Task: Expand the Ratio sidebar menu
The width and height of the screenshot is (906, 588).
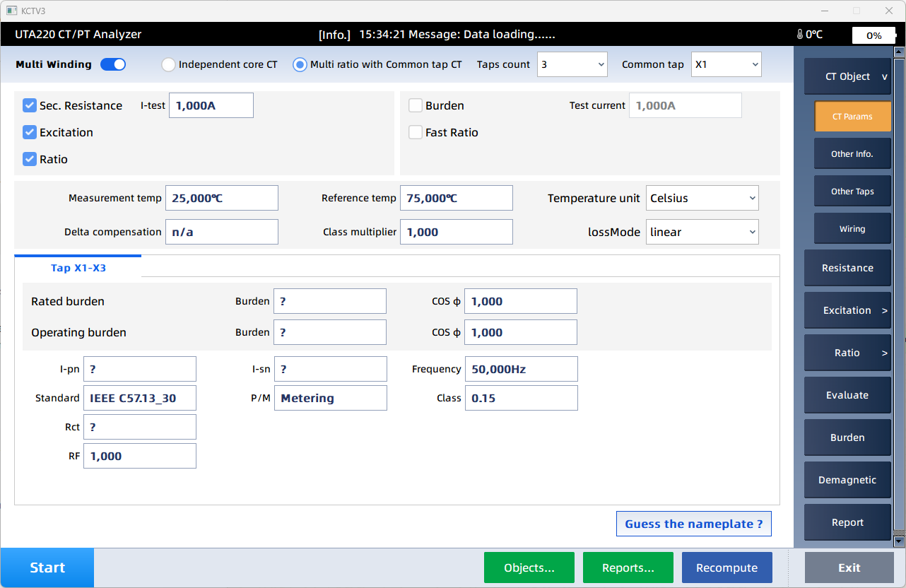Action: [847, 353]
